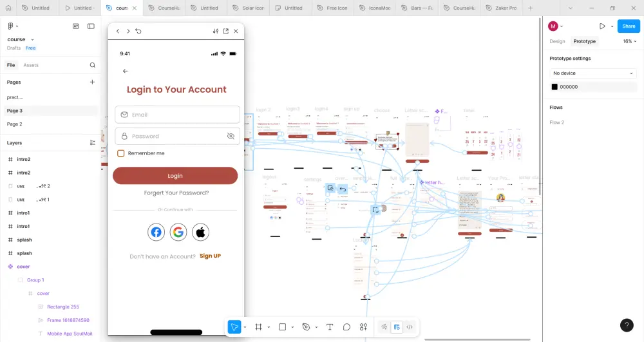This screenshot has height=342, width=644.
Task: Open the 16% zoom dropdown
Action: [630, 41]
